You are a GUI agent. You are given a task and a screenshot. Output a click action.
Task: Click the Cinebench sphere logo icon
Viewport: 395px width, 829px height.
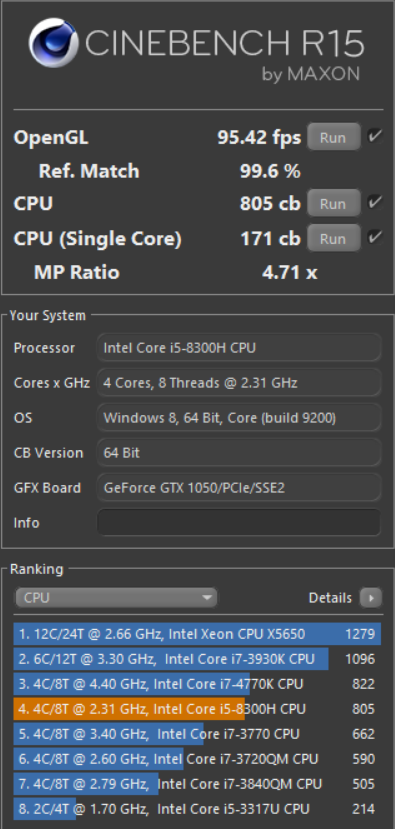click(53, 43)
